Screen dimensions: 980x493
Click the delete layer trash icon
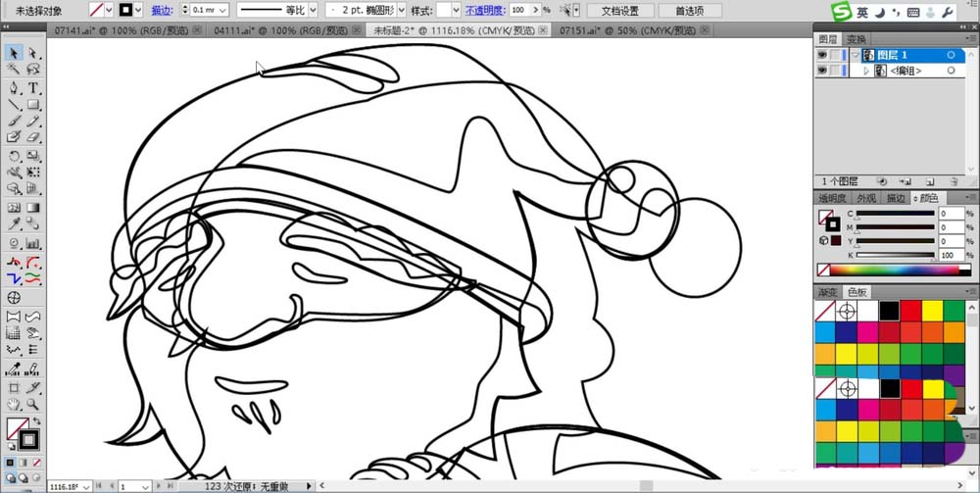point(954,182)
